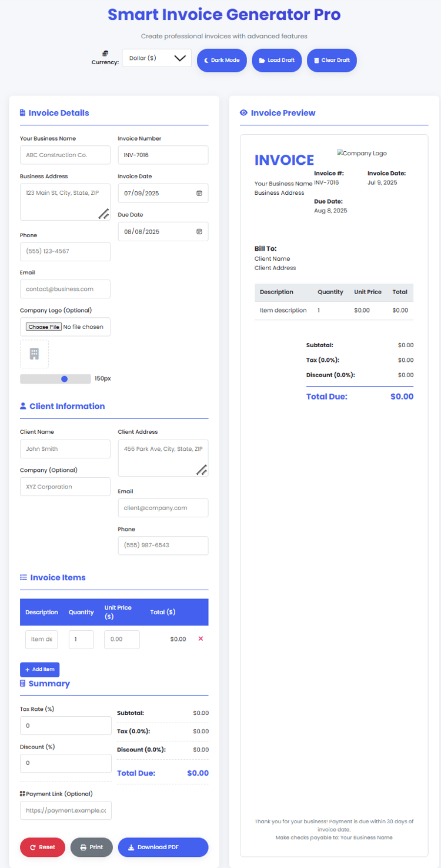Click the Print button
The image size is (441, 868).
pyautogui.click(x=92, y=847)
